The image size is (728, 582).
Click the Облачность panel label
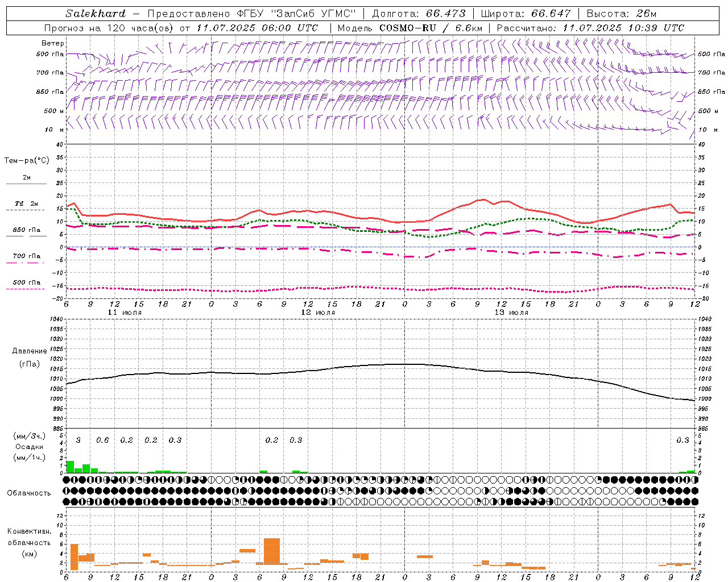[x=29, y=493]
